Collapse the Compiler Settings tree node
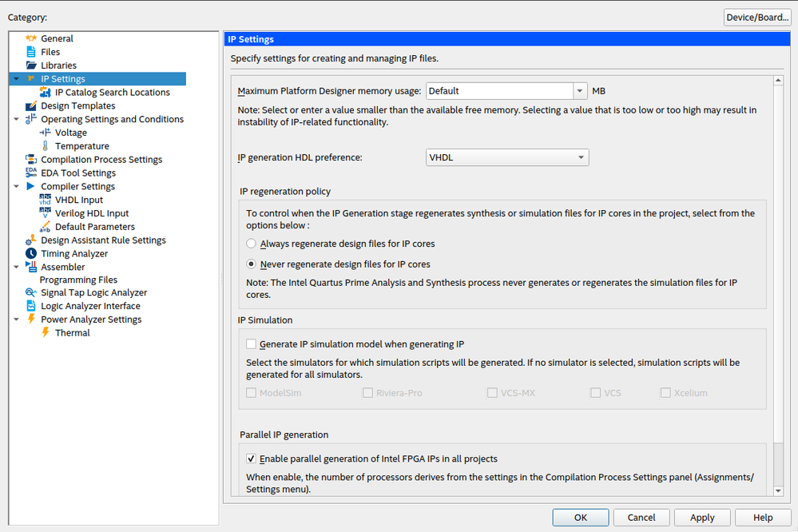 click(x=18, y=186)
